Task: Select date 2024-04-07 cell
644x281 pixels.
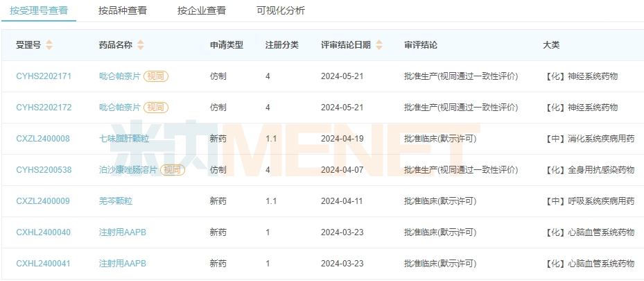Action: 342,170
